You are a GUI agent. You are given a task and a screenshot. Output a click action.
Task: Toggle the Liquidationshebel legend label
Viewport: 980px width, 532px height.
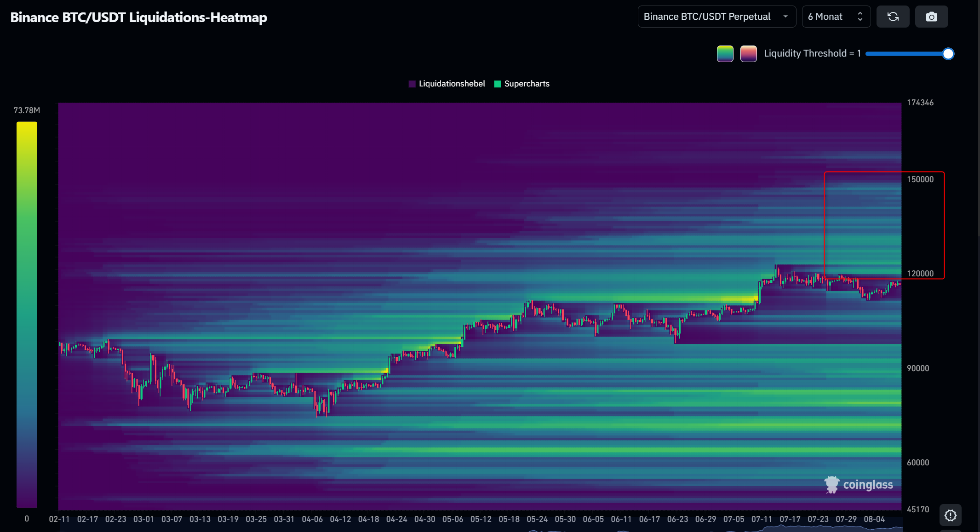tap(452, 84)
